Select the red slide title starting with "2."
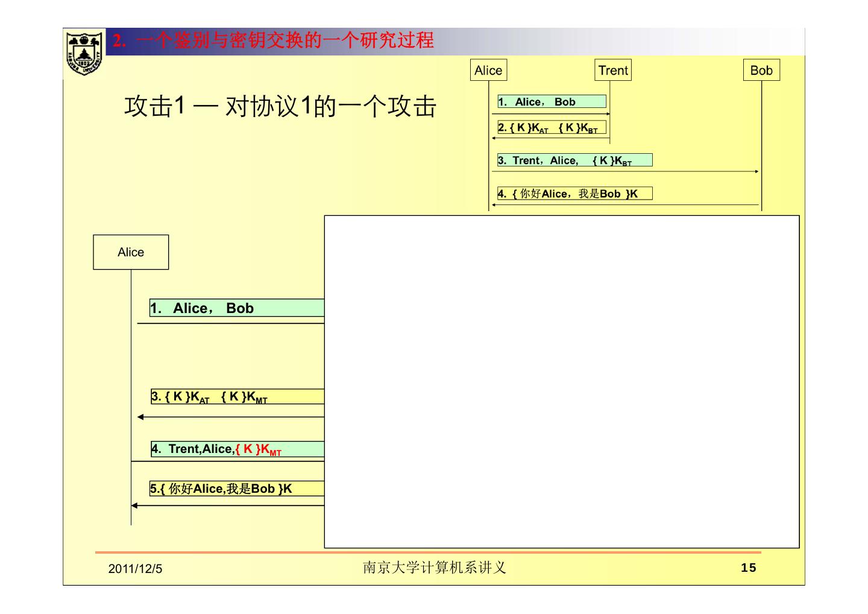 [x=274, y=40]
